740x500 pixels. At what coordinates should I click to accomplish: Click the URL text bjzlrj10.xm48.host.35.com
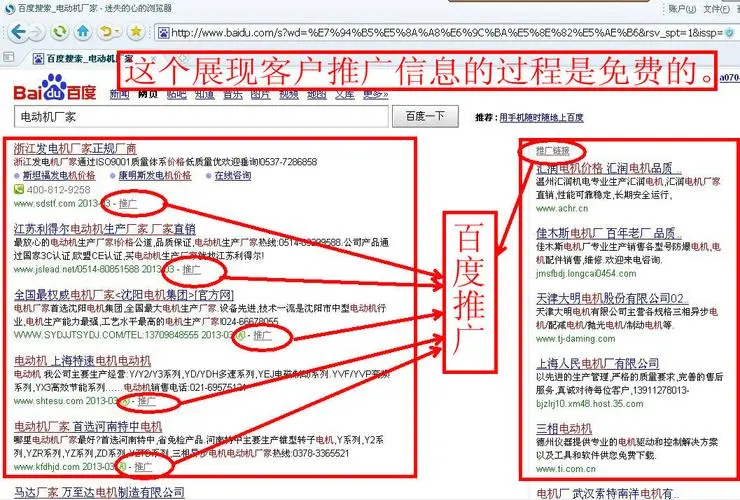point(589,404)
